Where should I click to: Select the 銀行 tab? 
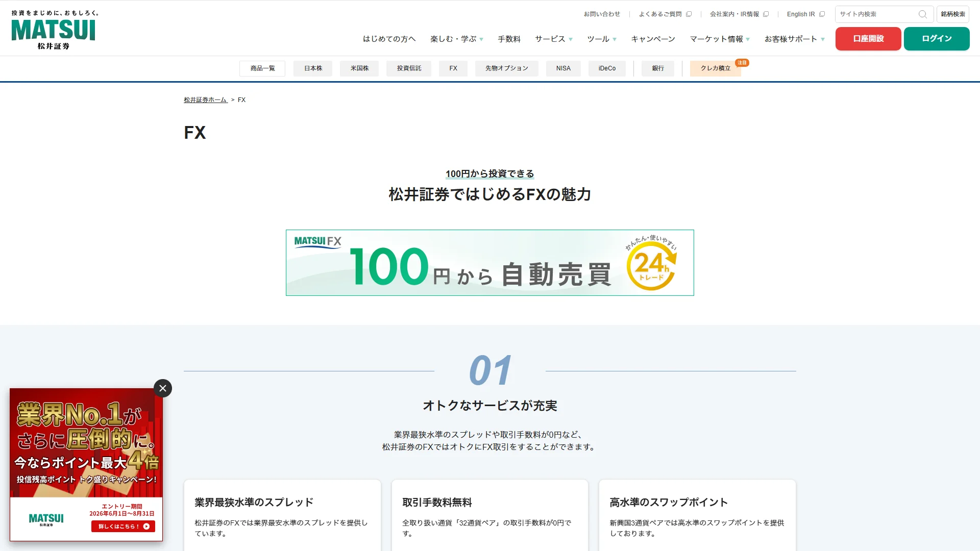[658, 68]
